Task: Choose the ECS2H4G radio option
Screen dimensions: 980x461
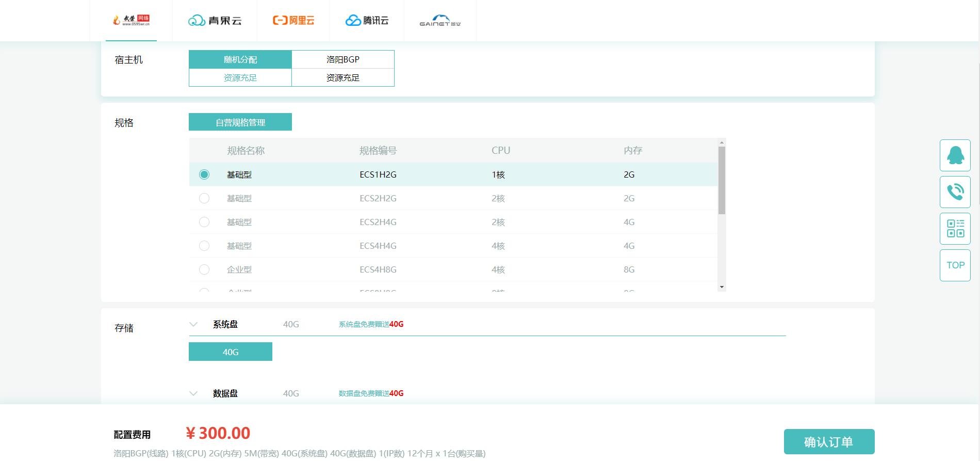Action: point(204,222)
